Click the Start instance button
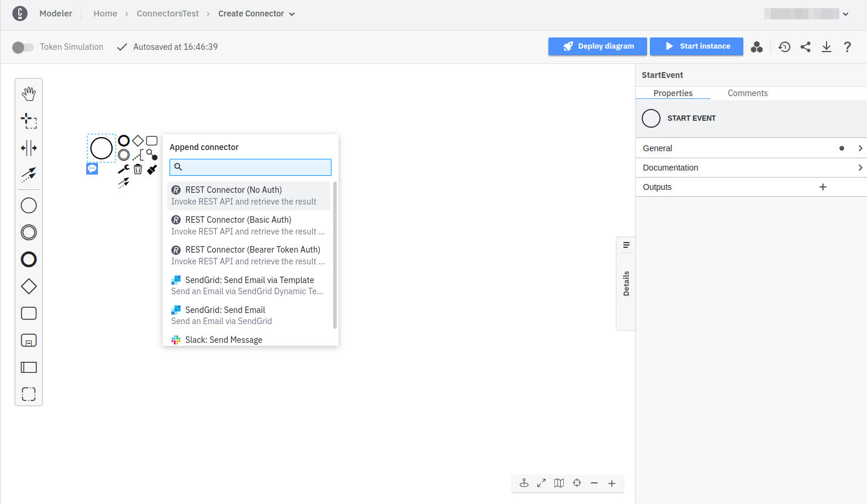 pyautogui.click(x=696, y=46)
